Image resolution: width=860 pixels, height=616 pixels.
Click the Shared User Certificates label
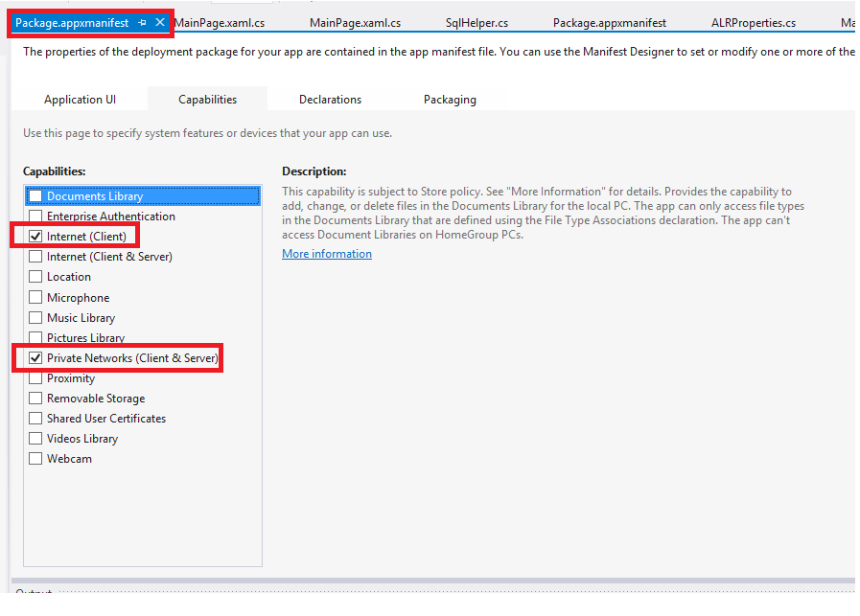106,419
